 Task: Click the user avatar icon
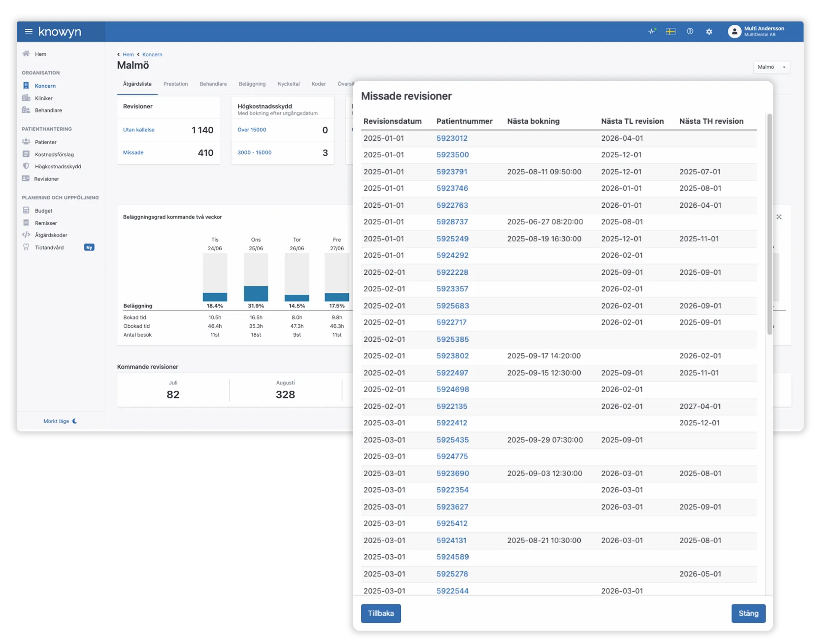[734, 31]
